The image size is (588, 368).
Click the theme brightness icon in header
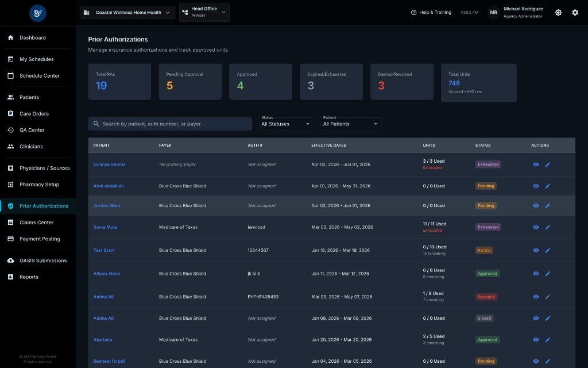pyautogui.click(x=558, y=13)
